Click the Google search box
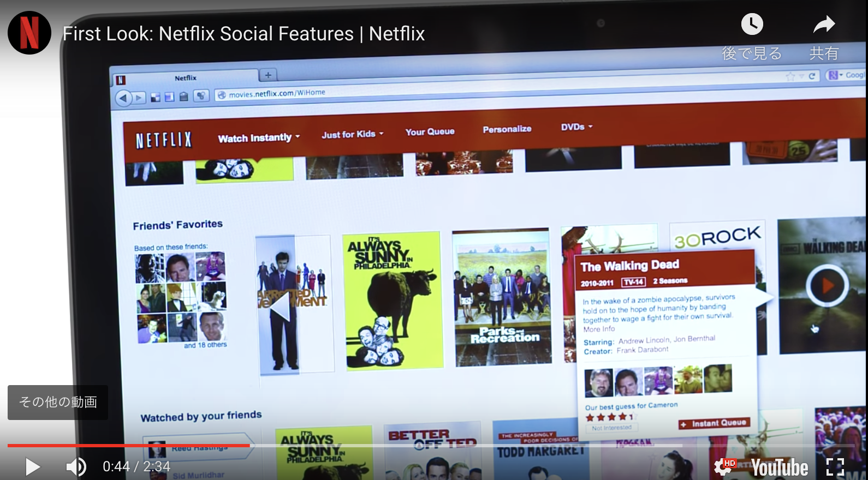This screenshot has height=480, width=868. pos(847,75)
